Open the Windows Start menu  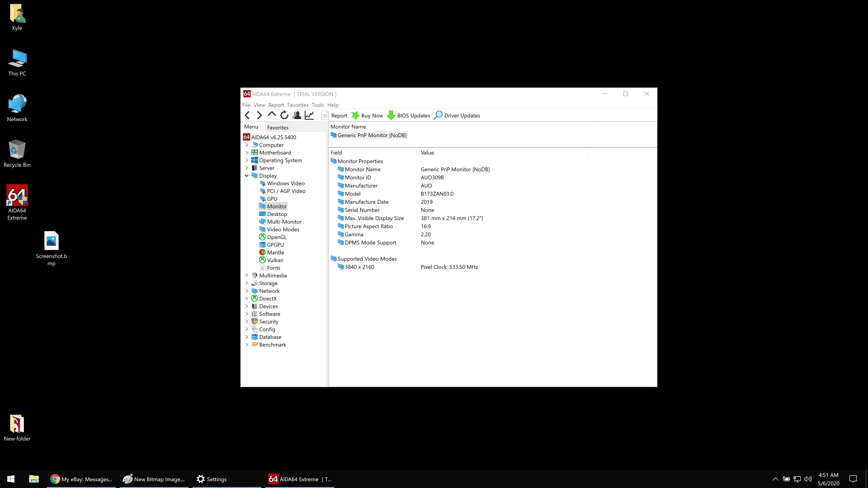coord(11,479)
